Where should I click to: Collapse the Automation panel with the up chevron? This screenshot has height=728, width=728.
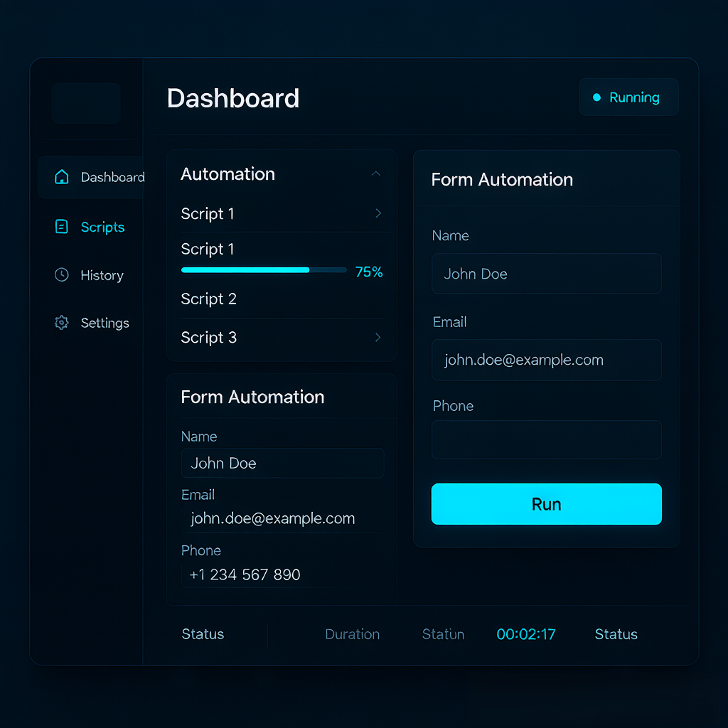[x=376, y=173]
